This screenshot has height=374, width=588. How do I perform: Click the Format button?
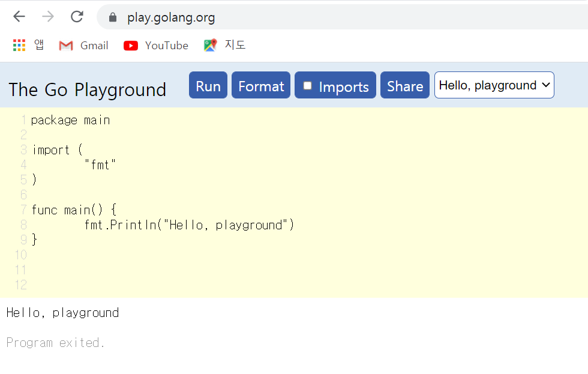261,85
